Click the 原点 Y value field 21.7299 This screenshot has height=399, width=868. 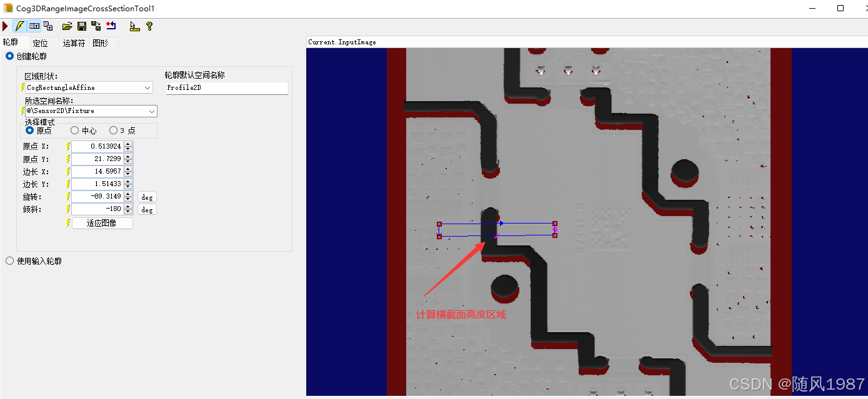(x=97, y=159)
